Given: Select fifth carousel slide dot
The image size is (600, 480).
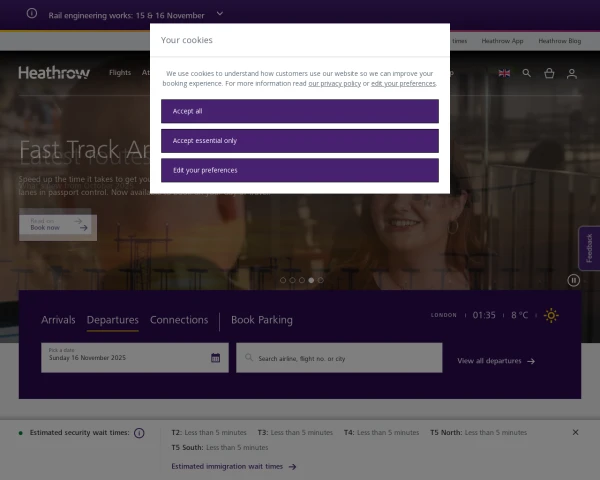Looking at the screenshot, I should click(x=321, y=280).
